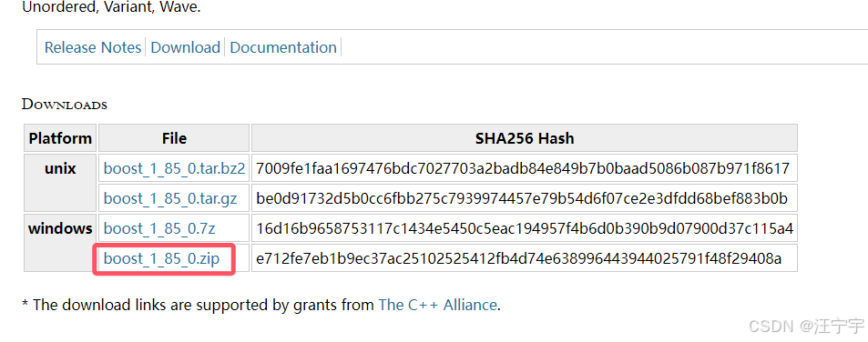868x342 pixels.
Task: Download the boost_1_85_0.tar.gz file
Action: (x=170, y=198)
